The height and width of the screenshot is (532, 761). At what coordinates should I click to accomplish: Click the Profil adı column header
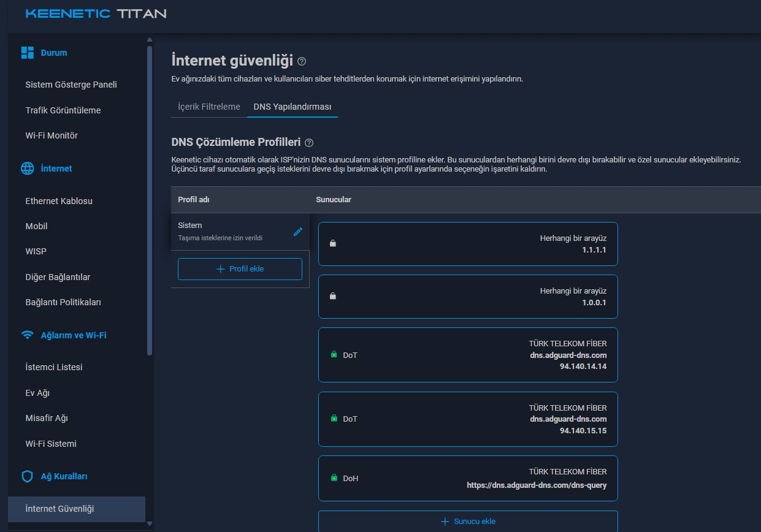194,200
